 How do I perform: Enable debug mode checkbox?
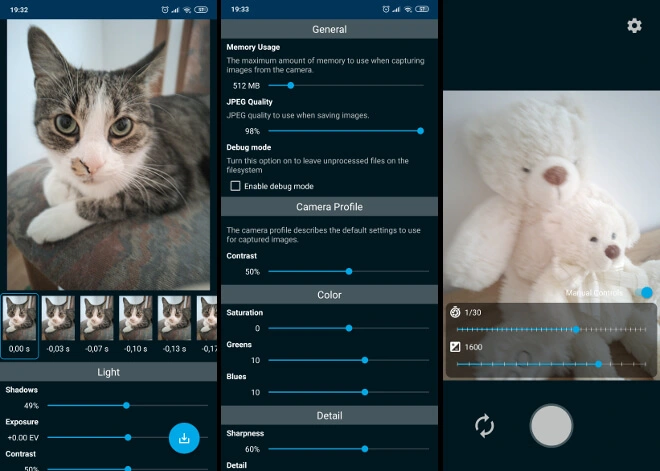236,186
